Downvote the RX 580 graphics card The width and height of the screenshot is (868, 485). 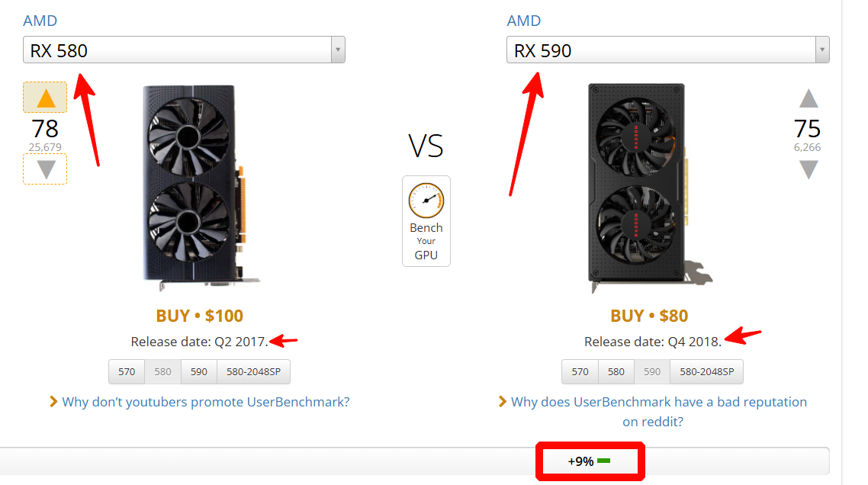click(46, 169)
